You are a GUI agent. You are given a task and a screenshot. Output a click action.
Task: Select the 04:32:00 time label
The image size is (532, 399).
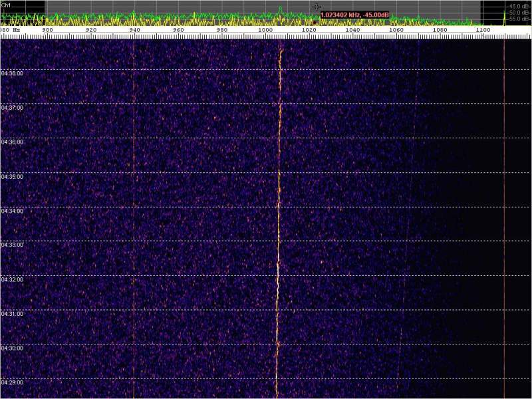[x=12, y=279]
